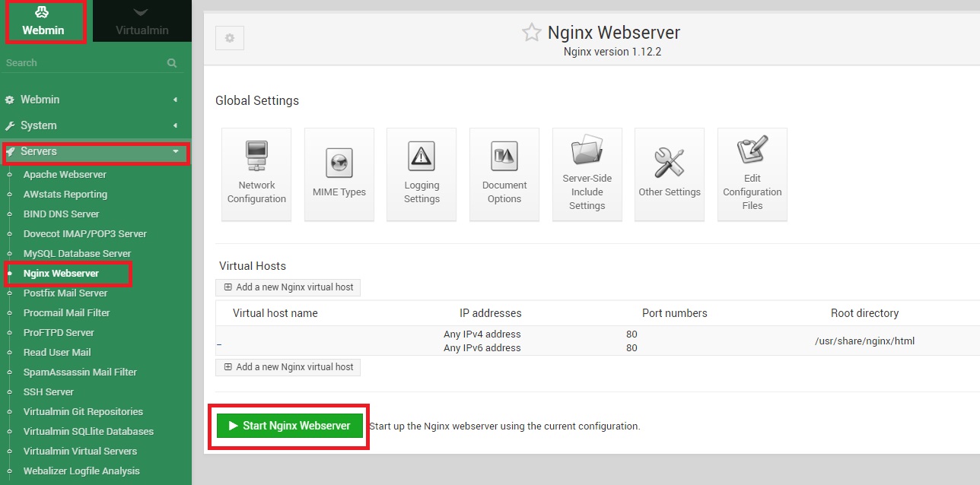980x485 pixels.
Task: Click bottom 'Add a new Nginx virtual host'
Action: [288, 367]
